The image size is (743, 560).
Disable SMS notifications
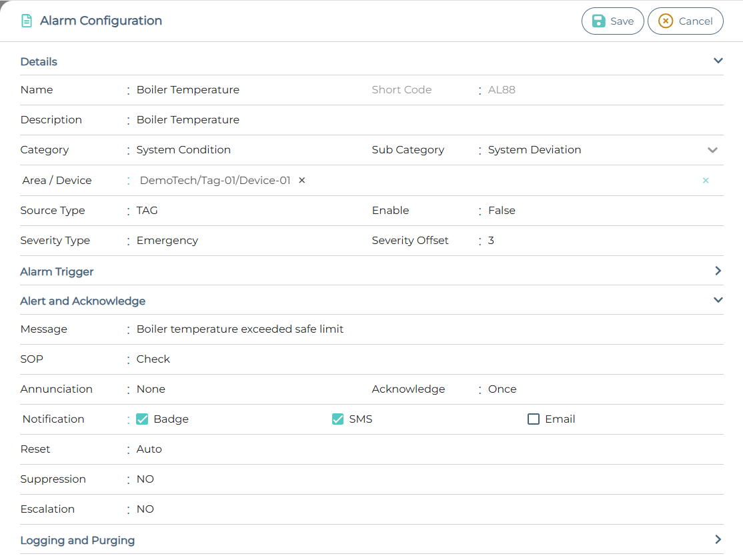(x=337, y=419)
